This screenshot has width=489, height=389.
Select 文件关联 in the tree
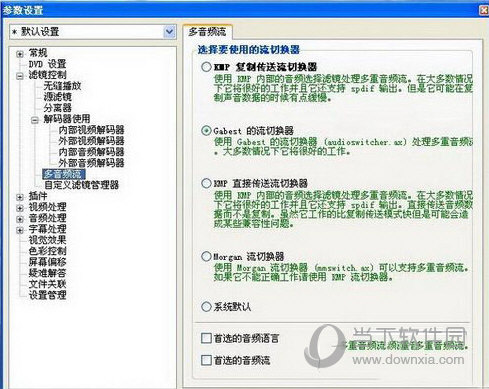coord(47,284)
